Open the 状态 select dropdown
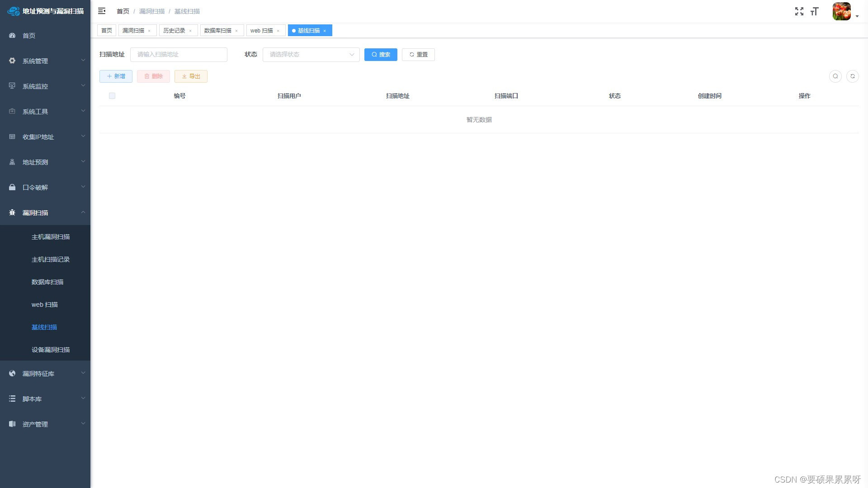The height and width of the screenshot is (488, 868). (311, 55)
